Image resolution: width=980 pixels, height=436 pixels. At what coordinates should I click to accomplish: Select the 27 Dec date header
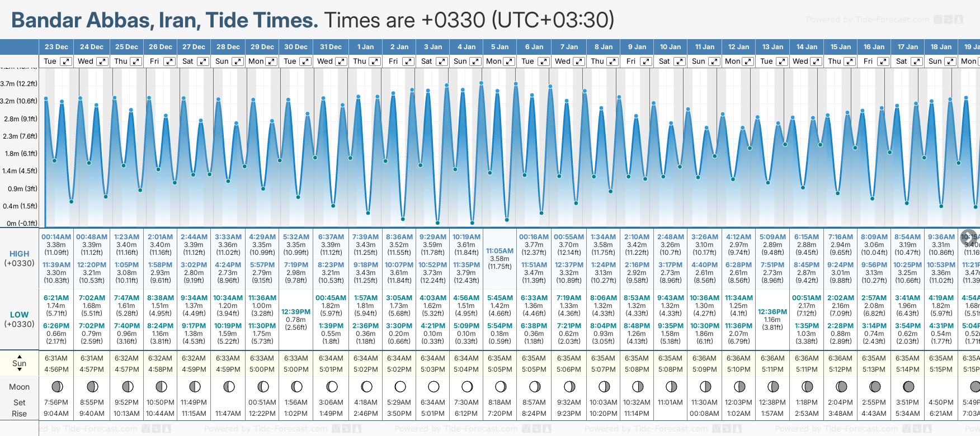194,47
